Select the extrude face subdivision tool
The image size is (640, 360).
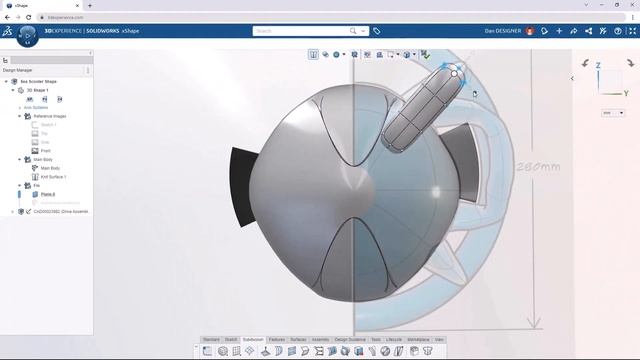(265, 351)
